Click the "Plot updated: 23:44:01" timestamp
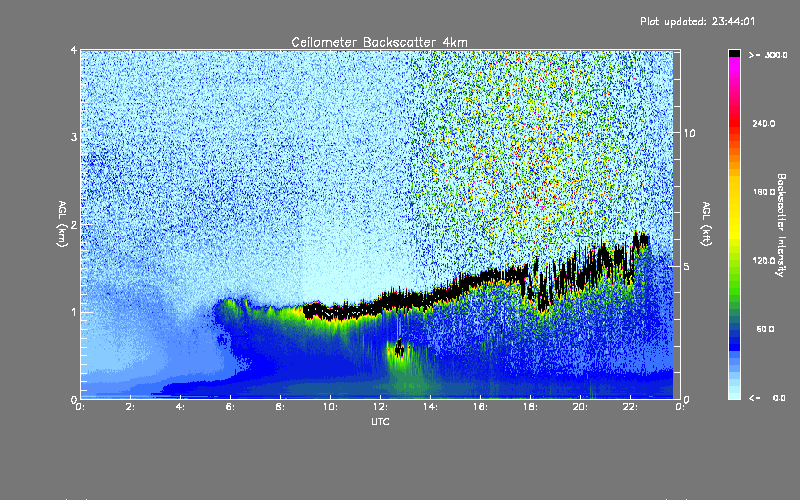The width and height of the screenshot is (800, 500). click(x=697, y=21)
